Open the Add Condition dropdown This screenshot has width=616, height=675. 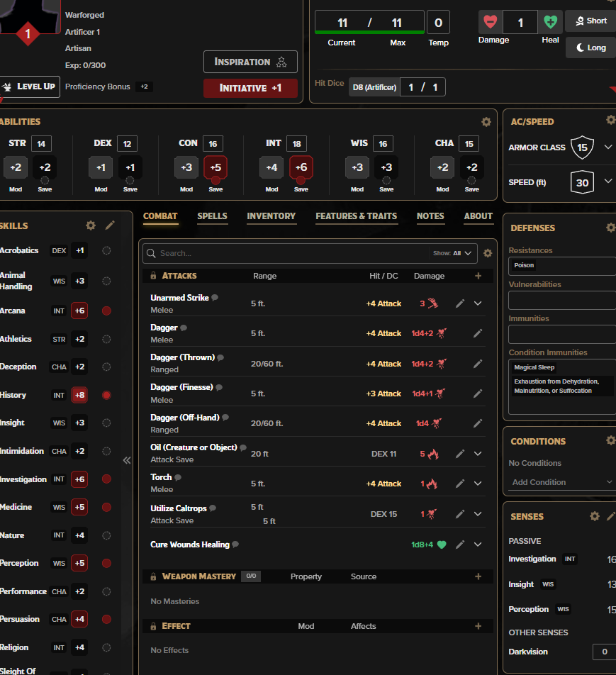(561, 482)
